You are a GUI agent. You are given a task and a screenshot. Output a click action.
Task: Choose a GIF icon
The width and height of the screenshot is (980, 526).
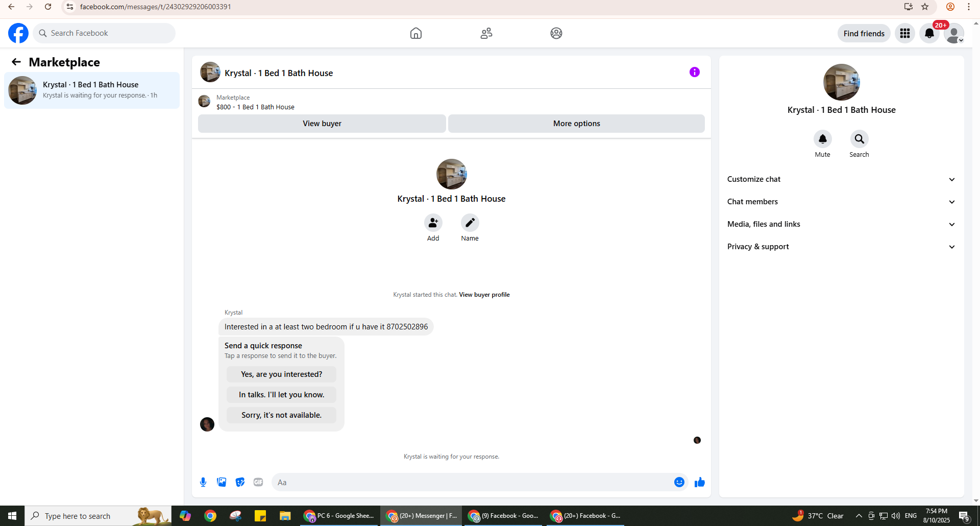[x=258, y=482]
